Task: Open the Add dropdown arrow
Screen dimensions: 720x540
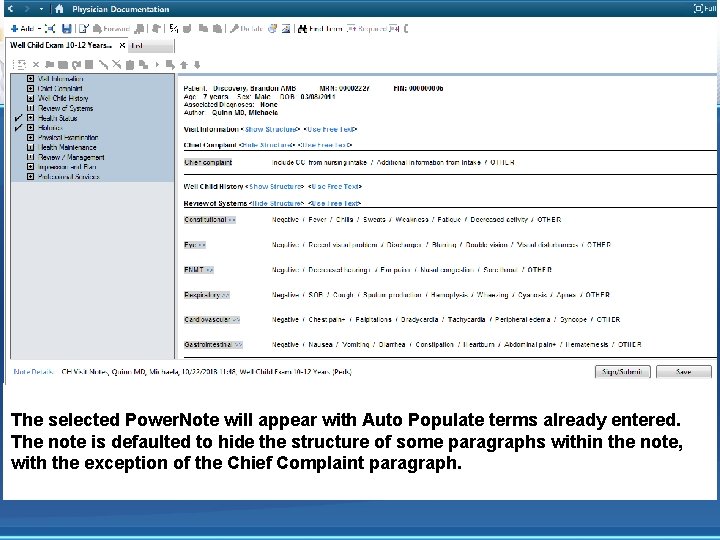Action: 39,28
